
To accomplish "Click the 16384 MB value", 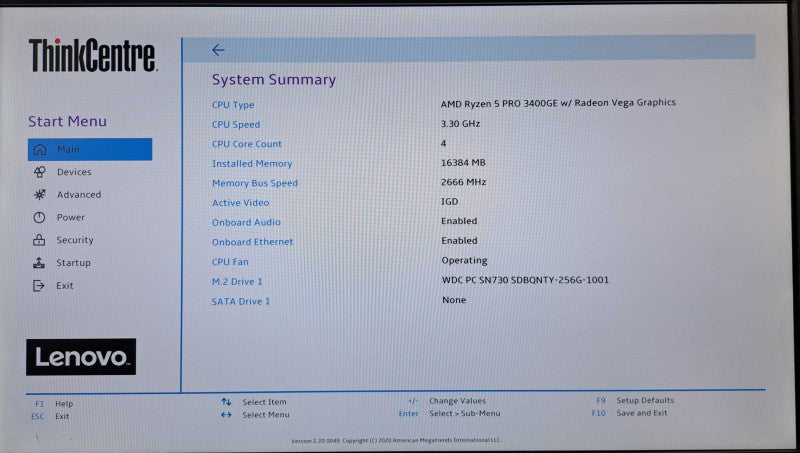I will (x=463, y=163).
